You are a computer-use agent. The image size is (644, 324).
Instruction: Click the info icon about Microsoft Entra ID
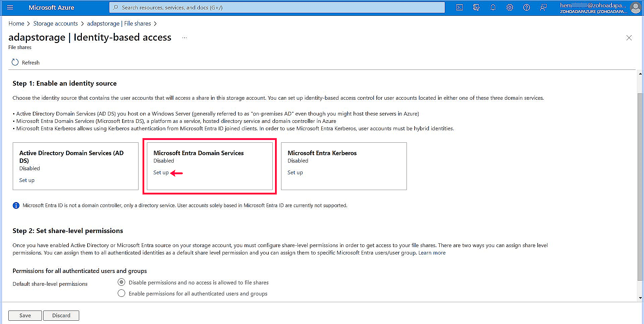tap(16, 205)
